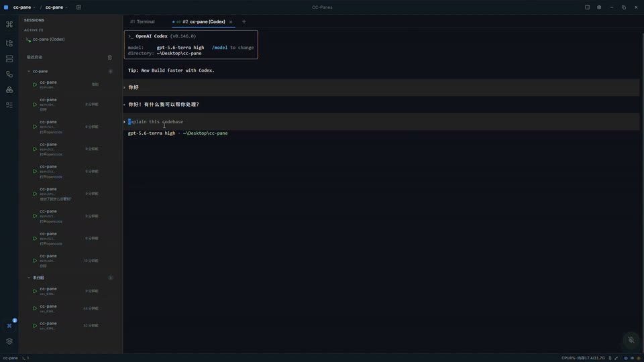The height and width of the screenshot is (362, 644).
Task: Click the 最近启动 section header
Action: coord(34,58)
